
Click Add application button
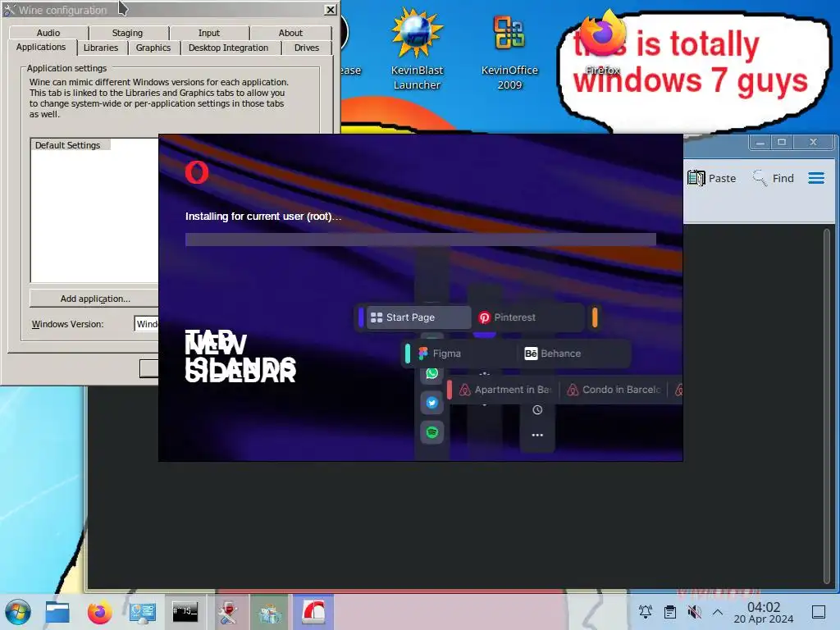[x=94, y=299]
